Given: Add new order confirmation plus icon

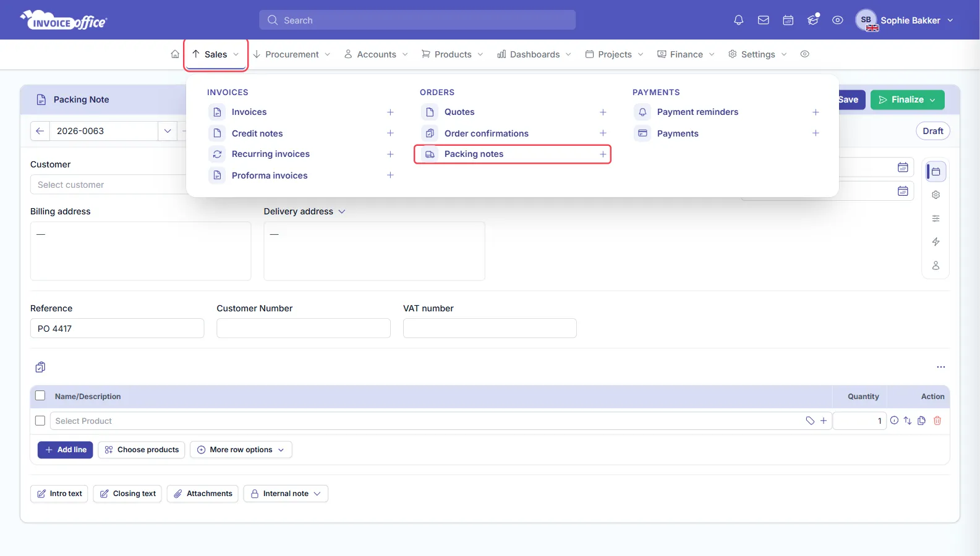Looking at the screenshot, I should click(x=603, y=133).
